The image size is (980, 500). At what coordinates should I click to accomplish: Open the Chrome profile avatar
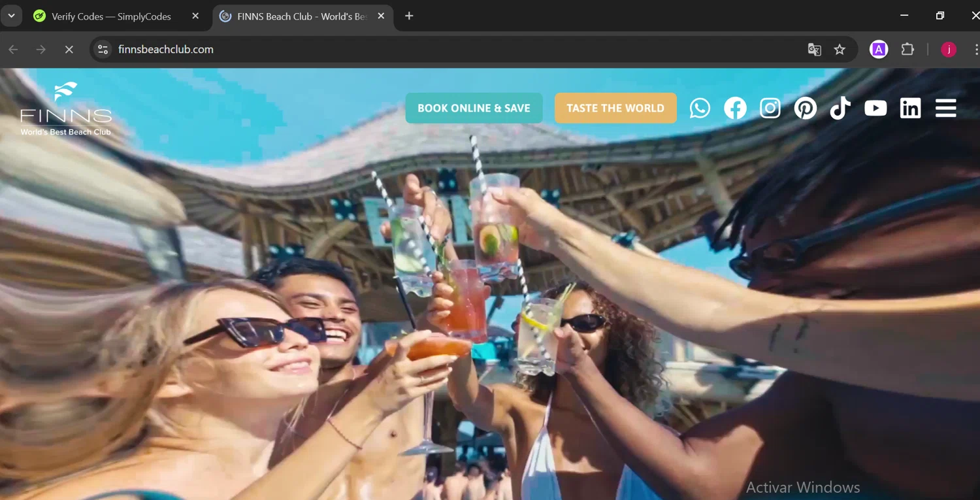tap(949, 50)
